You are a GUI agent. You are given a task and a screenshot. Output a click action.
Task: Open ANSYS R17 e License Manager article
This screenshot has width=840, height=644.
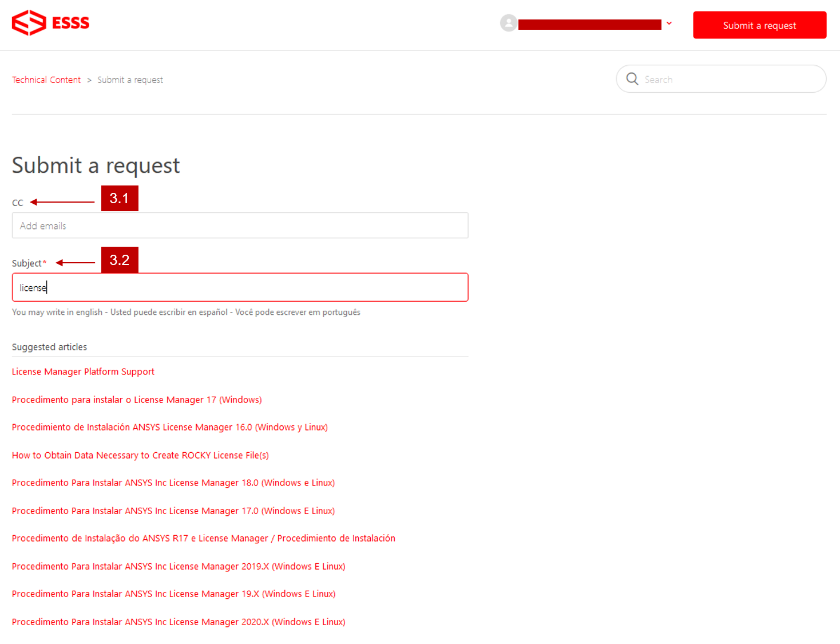(x=204, y=538)
